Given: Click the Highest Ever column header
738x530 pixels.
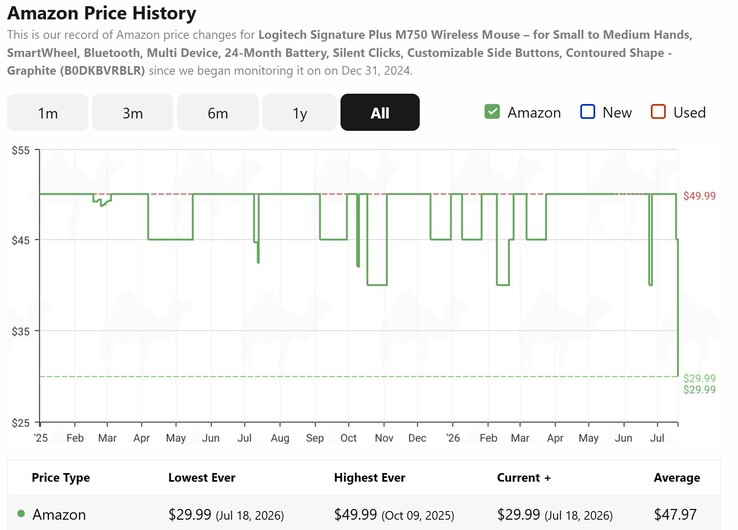Looking at the screenshot, I should [x=369, y=477].
